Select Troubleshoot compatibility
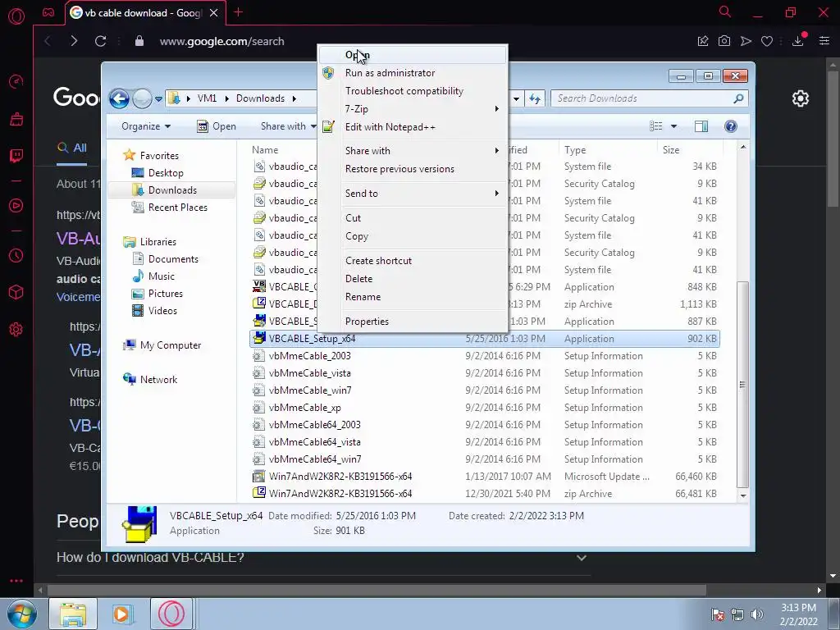840x630 pixels. click(413, 91)
